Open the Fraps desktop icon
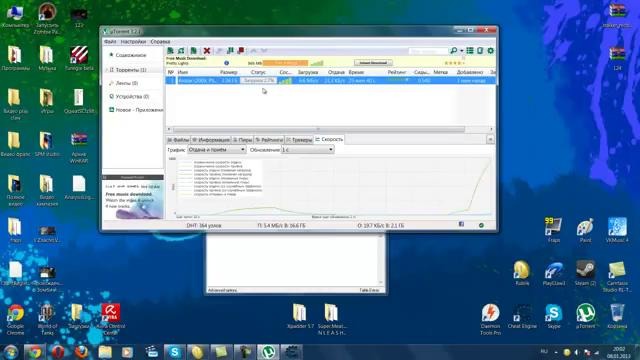This screenshot has height=360, width=640. (553, 229)
